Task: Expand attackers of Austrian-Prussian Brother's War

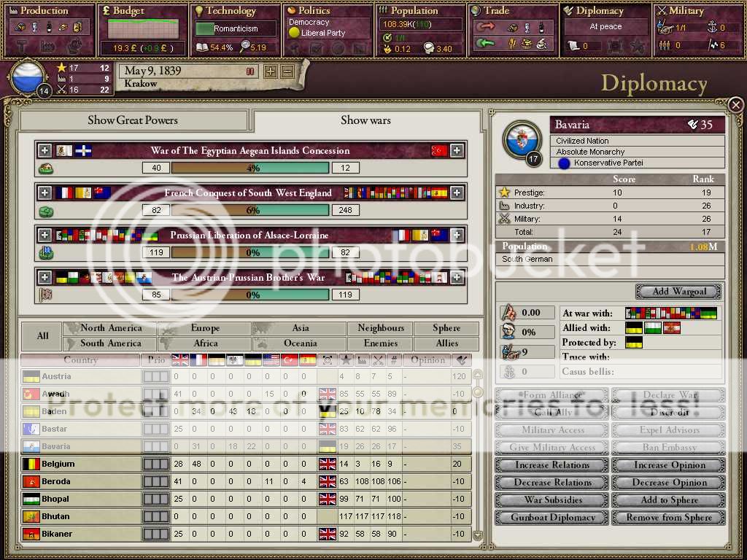Action: pyautogui.click(x=45, y=278)
